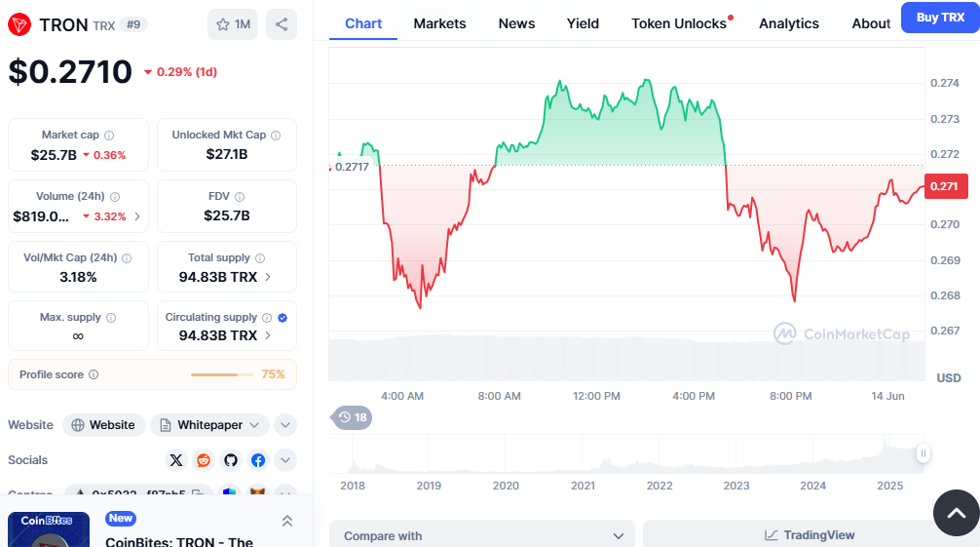Screen dimensions: 980x547
Task: Open TRON's Facebook page icon
Action: tap(258, 460)
